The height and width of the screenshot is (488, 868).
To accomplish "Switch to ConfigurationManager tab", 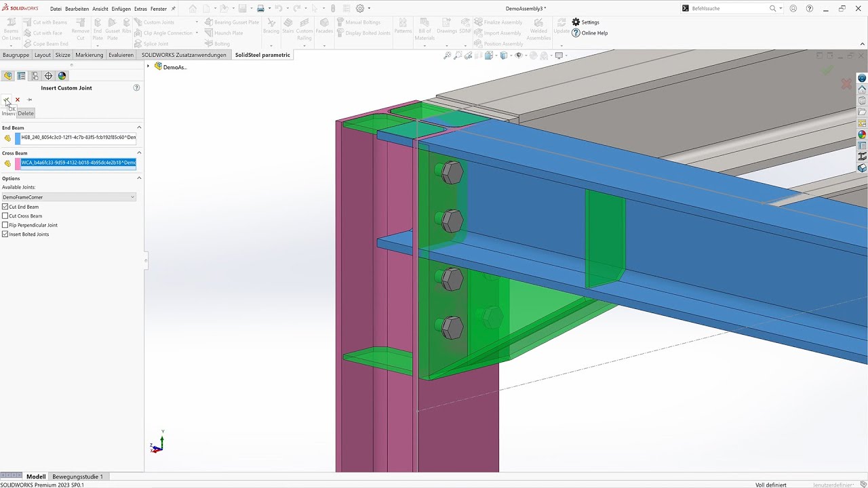I will click(35, 76).
